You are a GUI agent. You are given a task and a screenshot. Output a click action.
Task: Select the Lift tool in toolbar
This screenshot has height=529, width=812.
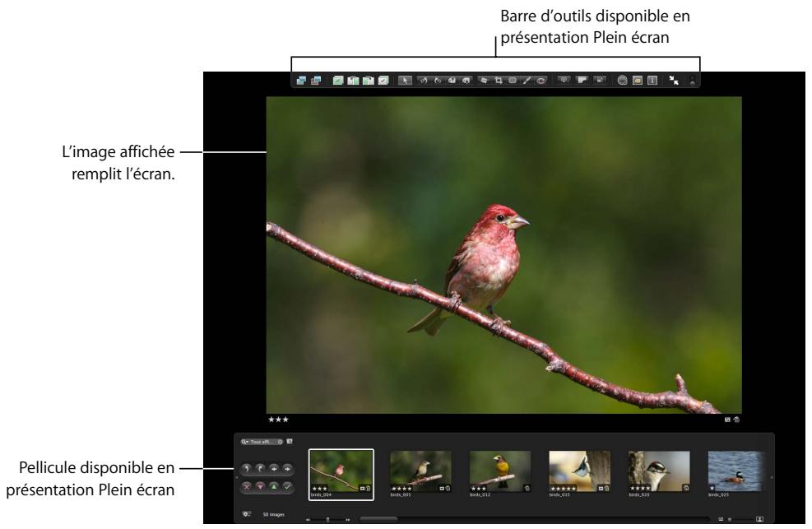coord(452,81)
